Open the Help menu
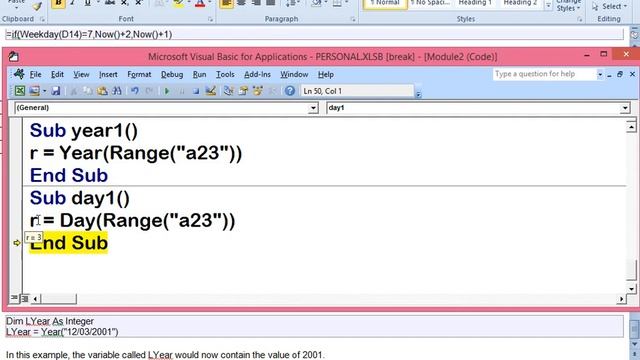 326,74
